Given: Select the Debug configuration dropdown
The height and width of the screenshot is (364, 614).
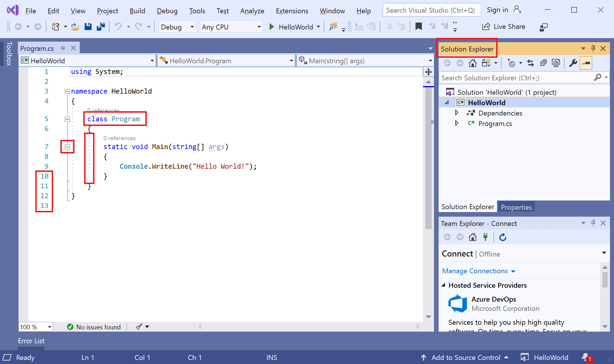Looking at the screenshot, I should click(x=176, y=27).
